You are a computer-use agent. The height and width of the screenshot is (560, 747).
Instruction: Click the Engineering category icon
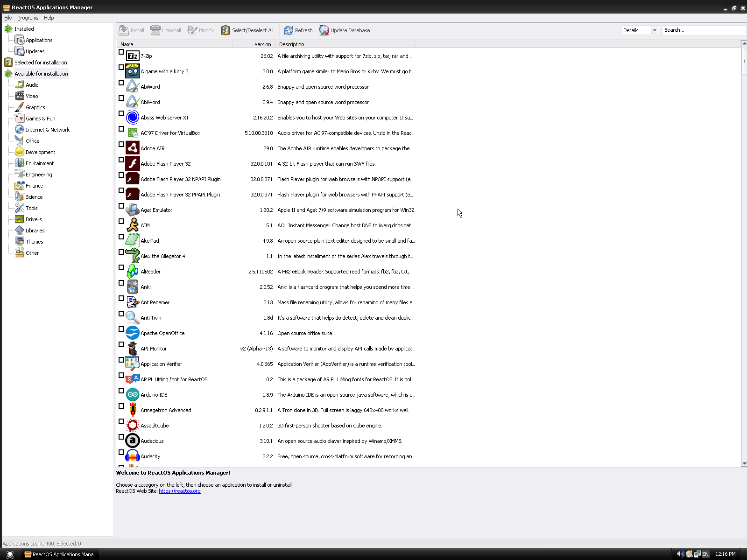pyautogui.click(x=19, y=175)
